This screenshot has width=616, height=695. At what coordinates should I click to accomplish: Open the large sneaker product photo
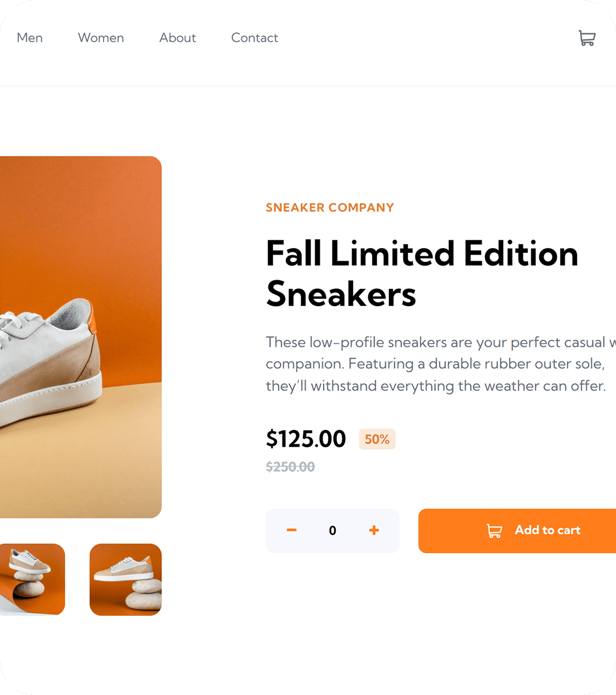pos(80,336)
